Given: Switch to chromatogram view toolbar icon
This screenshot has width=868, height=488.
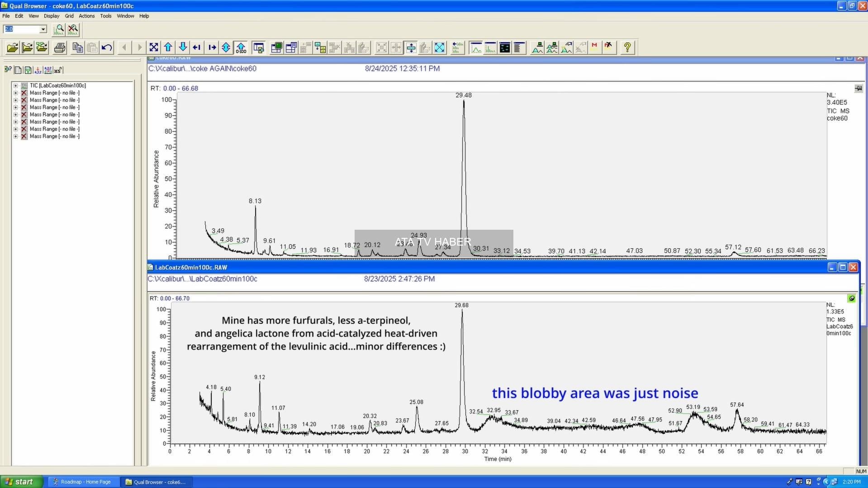Looking at the screenshot, I should (x=476, y=47).
